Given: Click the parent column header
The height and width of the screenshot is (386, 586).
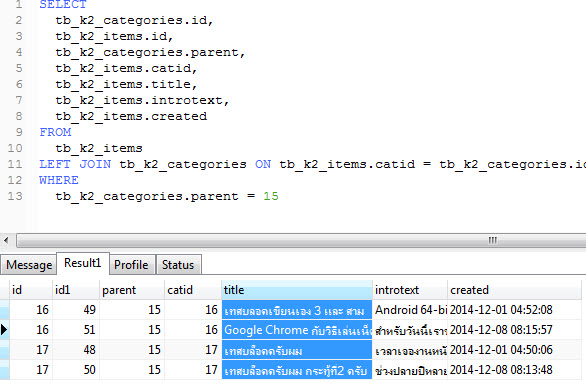Looking at the screenshot, I should pyautogui.click(x=132, y=290).
